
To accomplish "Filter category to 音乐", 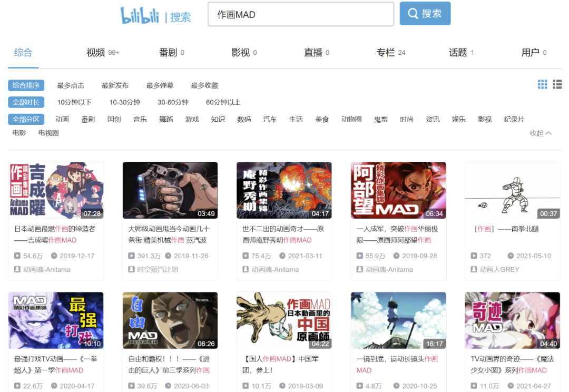I will click(x=140, y=120).
